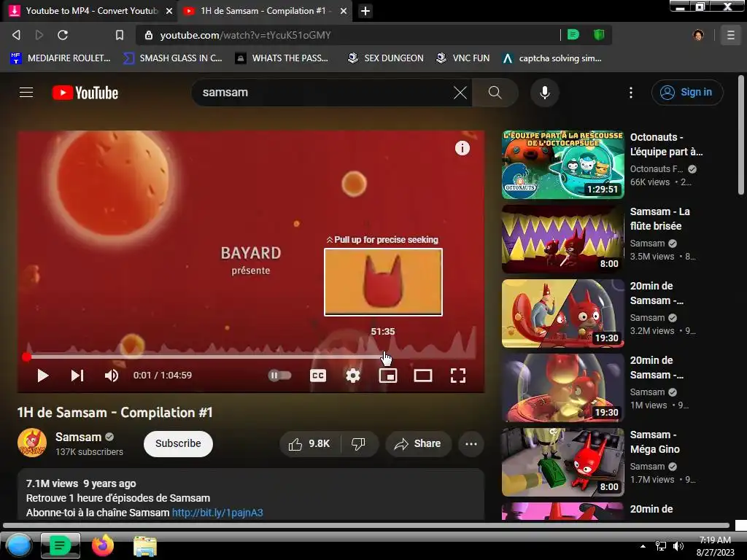
Task: Sign in to YouTube
Action: pyautogui.click(x=687, y=93)
